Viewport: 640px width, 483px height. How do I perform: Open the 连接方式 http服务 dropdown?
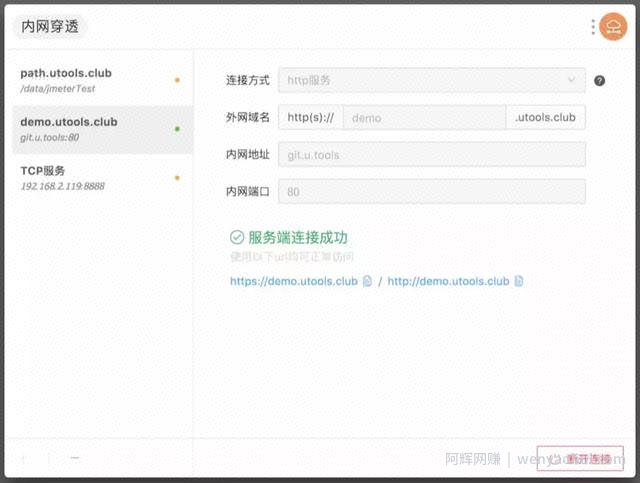click(432, 80)
